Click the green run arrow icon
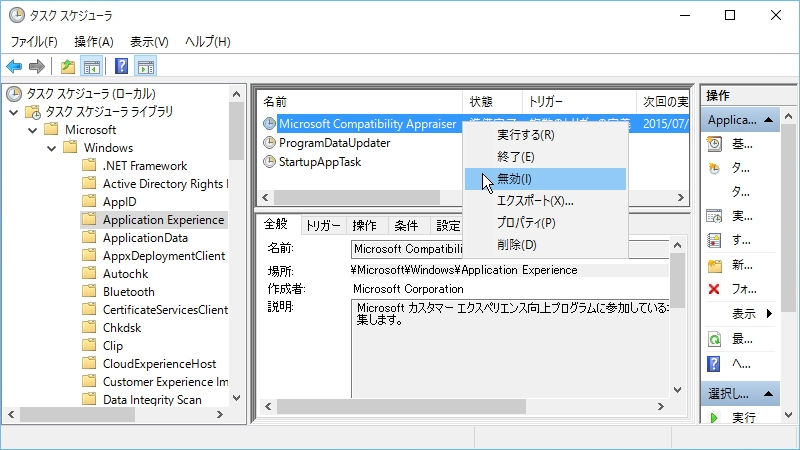800x450 pixels. [714, 418]
